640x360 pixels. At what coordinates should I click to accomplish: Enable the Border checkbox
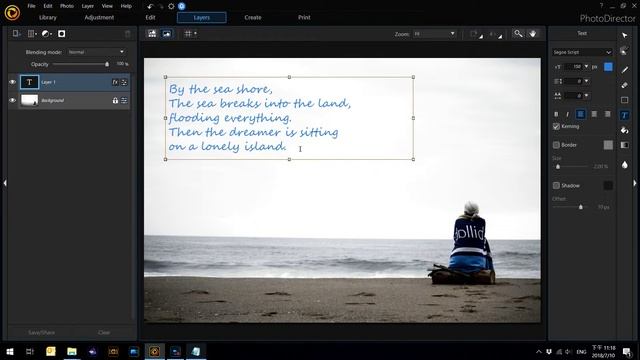click(x=556, y=145)
